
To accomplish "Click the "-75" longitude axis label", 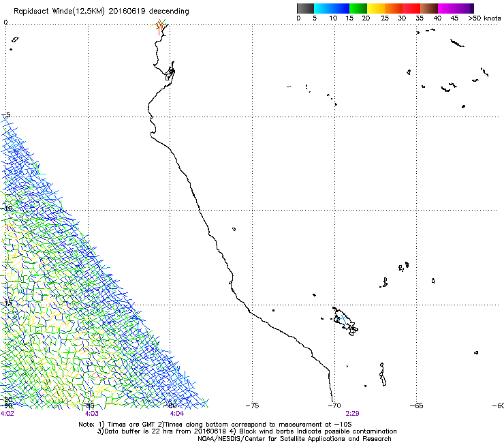I will [x=252, y=406].
